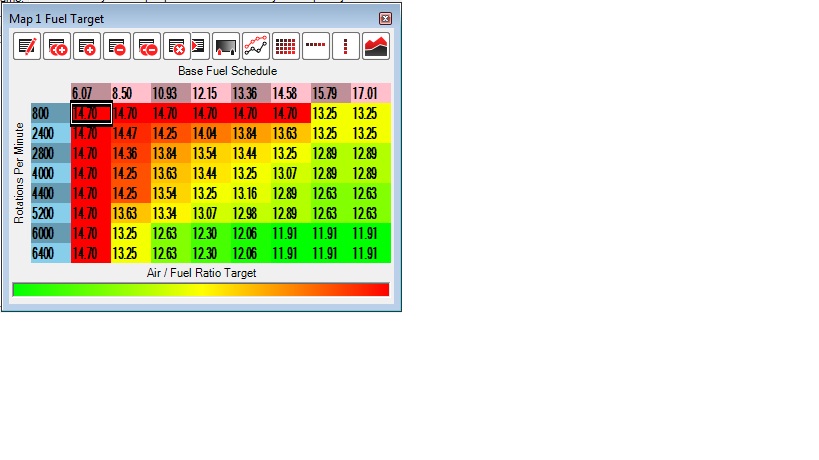The height and width of the screenshot is (460, 819).
Task: Select the 6400 RPM row header
Action: 50,254
